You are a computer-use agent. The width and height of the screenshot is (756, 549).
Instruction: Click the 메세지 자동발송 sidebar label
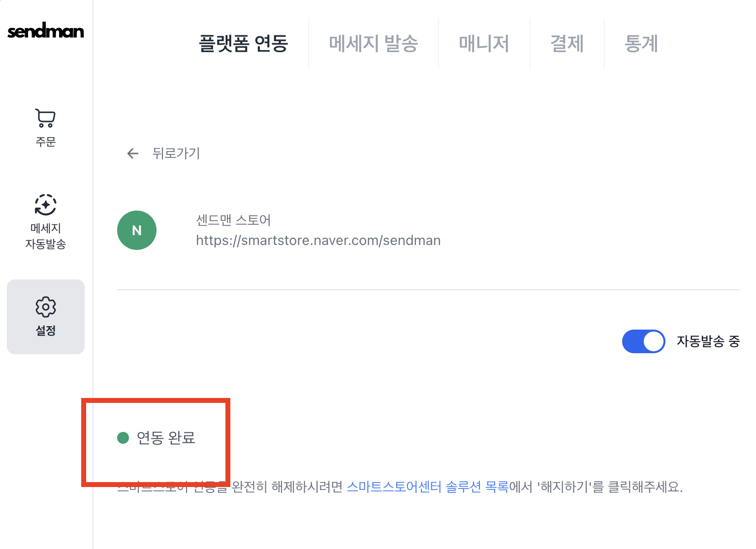click(45, 236)
